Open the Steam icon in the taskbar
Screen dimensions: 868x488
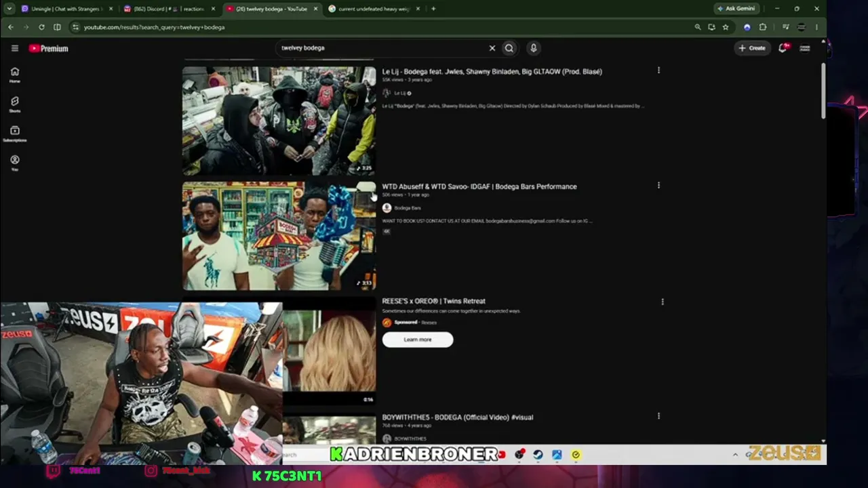pyautogui.click(x=538, y=455)
